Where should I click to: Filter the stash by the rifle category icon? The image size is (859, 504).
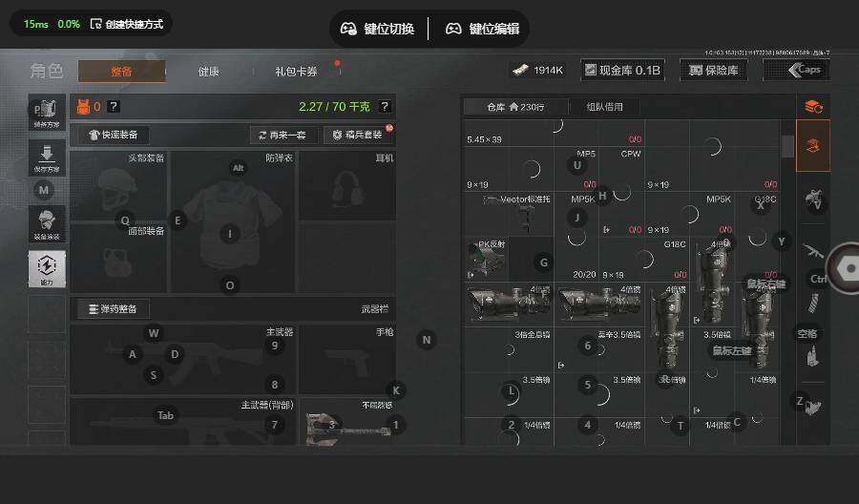click(813, 251)
